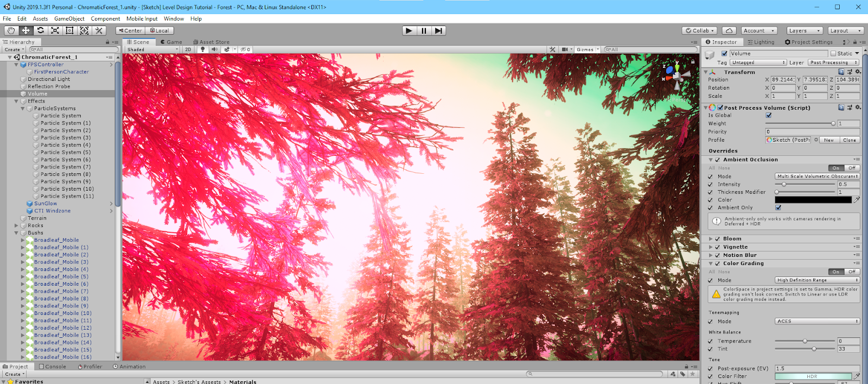Image resolution: width=868 pixels, height=384 pixels.
Task: Click GameObject cube icon in Inspector
Action: click(710, 55)
